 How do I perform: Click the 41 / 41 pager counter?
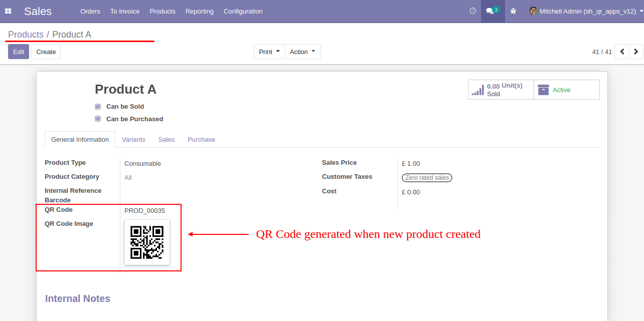[602, 52]
